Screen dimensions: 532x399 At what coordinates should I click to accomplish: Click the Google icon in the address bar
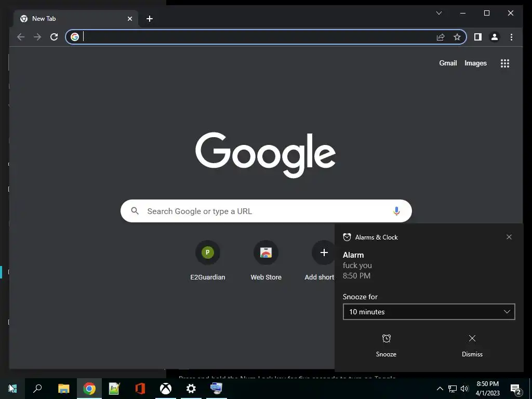[75, 37]
